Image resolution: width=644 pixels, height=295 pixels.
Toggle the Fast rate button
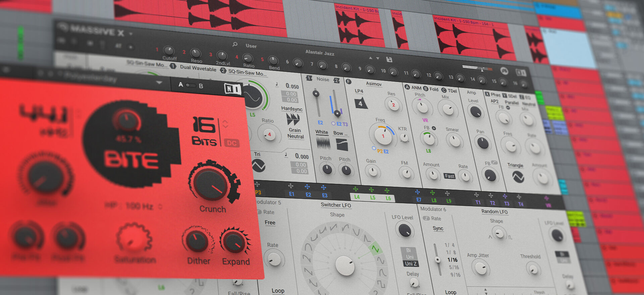tap(449, 176)
